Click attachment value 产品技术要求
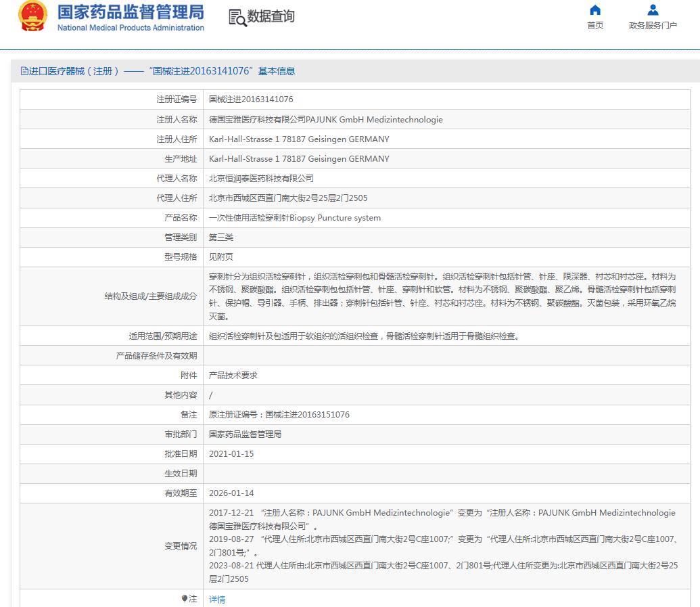The width and height of the screenshot is (700, 607). tap(233, 375)
